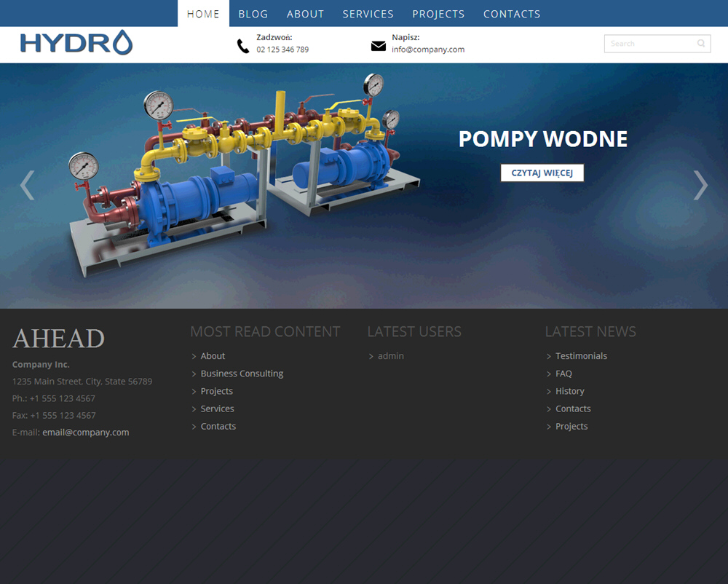Open the admin user link
This screenshot has width=728, height=584.
(390, 356)
